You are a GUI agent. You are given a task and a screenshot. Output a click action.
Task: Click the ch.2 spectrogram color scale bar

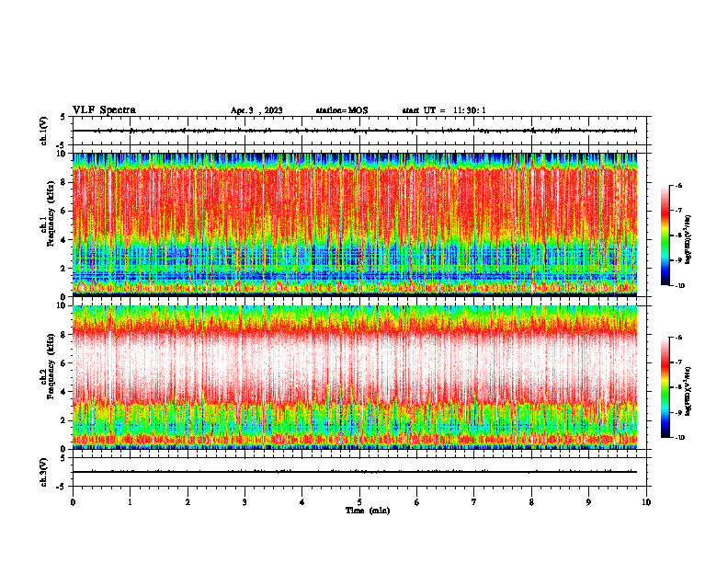[x=665, y=387]
